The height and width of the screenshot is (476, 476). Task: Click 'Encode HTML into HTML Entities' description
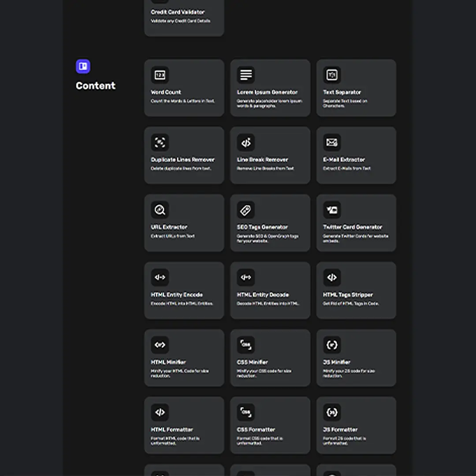click(x=182, y=303)
